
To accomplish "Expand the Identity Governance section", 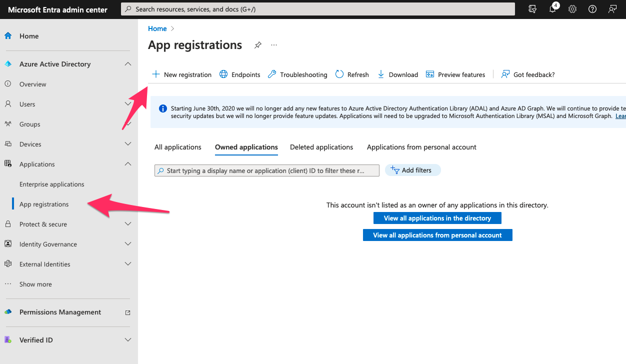I will tap(128, 244).
